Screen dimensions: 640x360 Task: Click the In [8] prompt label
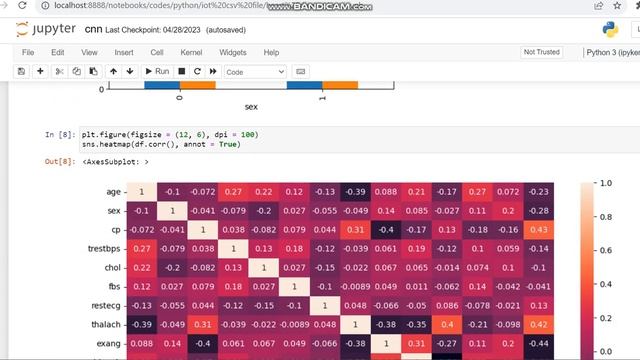60,134
